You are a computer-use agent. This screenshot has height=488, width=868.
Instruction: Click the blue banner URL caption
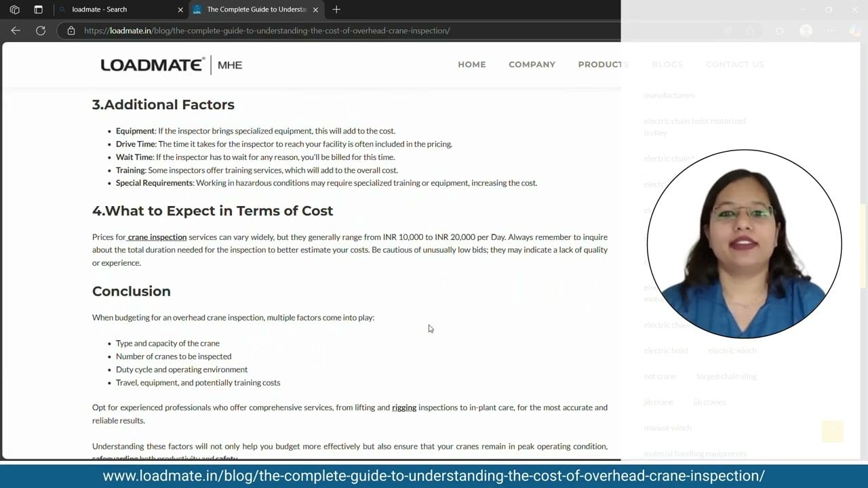(434, 476)
